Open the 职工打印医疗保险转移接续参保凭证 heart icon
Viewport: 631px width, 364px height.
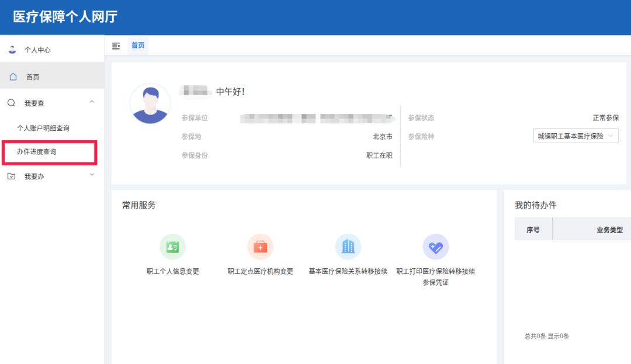click(x=435, y=246)
